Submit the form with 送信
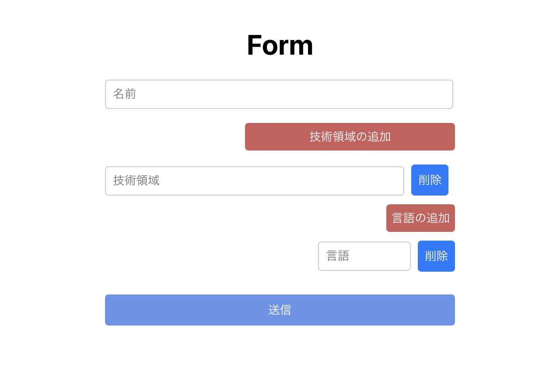 point(280,310)
